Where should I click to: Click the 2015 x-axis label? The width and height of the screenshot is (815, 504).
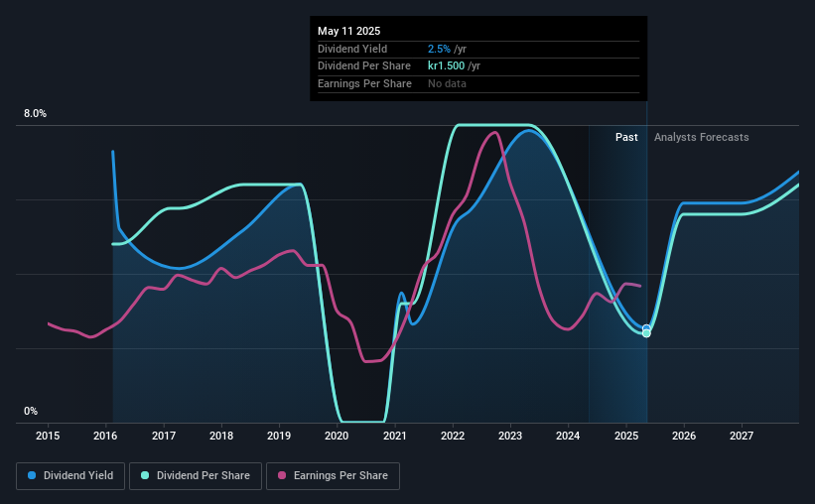[48, 436]
